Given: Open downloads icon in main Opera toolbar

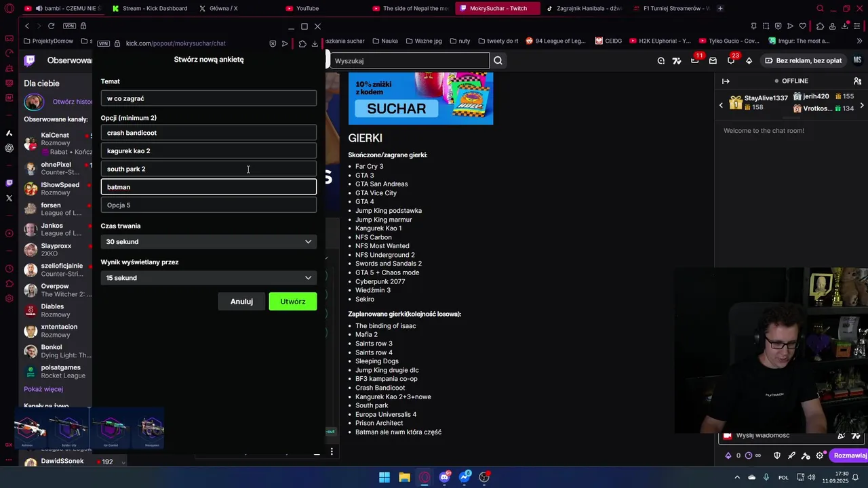Looking at the screenshot, I should (x=845, y=26).
